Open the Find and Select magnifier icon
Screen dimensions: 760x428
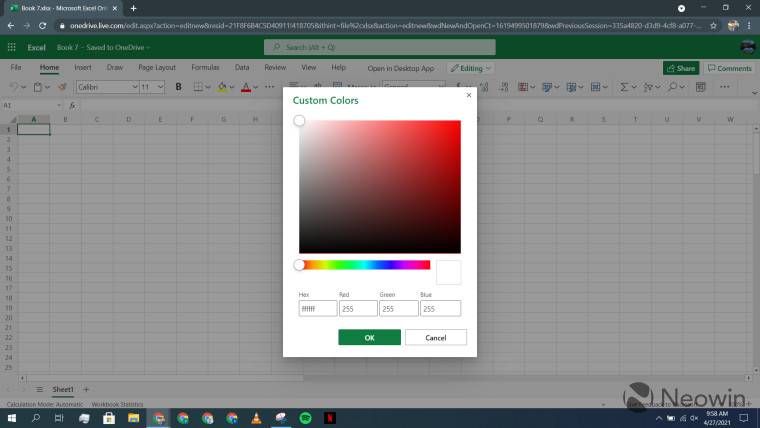(x=672, y=87)
